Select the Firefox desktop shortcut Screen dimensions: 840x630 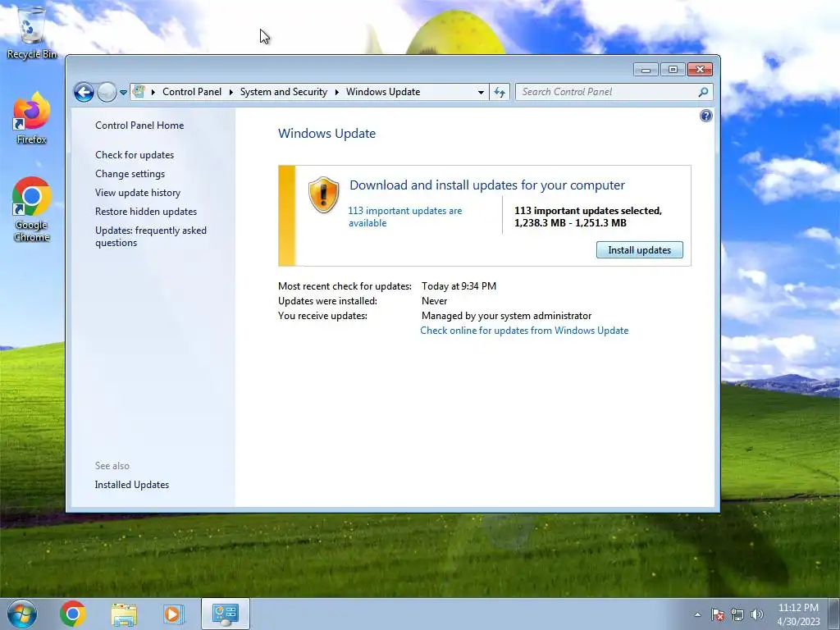32,118
